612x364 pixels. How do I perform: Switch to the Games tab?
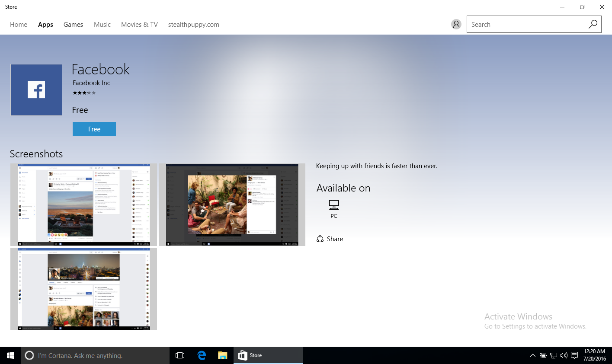pyautogui.click(x=73, y=25)
